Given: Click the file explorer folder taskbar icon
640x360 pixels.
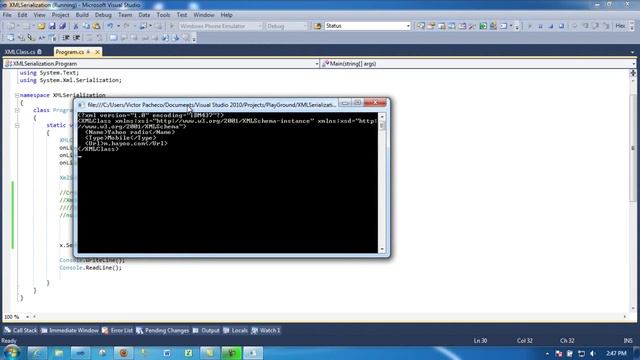Looking at the screenshot, I should coord(59,353).
